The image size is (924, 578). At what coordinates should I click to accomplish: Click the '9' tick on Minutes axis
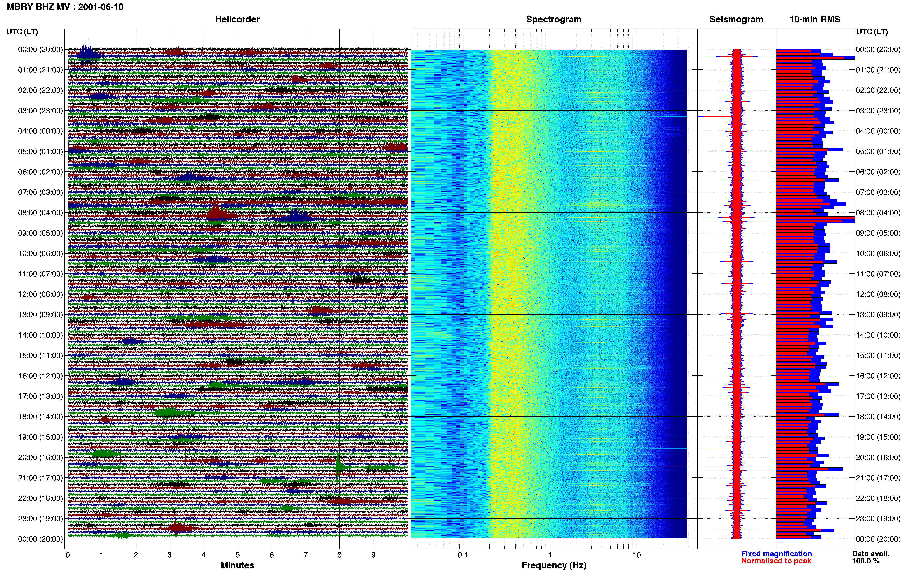373,555
